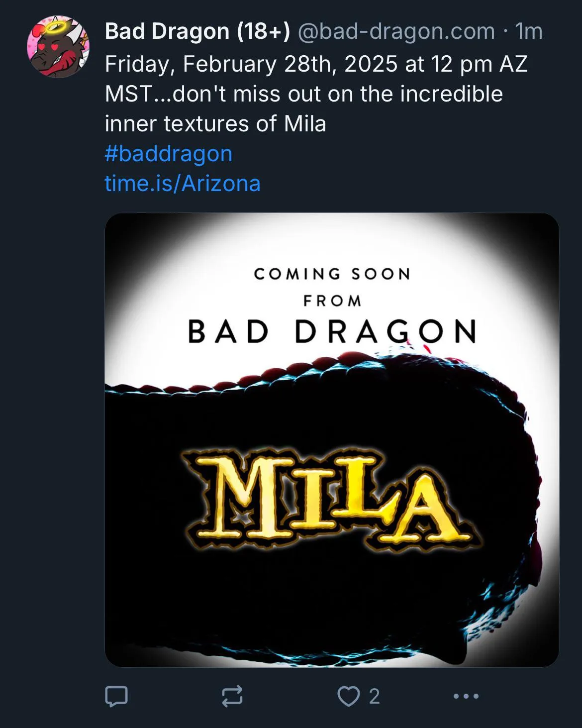Click the BAD DRAGON title in the image
The width and height of the screenshot is (582, 728).
(x=332, y=331)
